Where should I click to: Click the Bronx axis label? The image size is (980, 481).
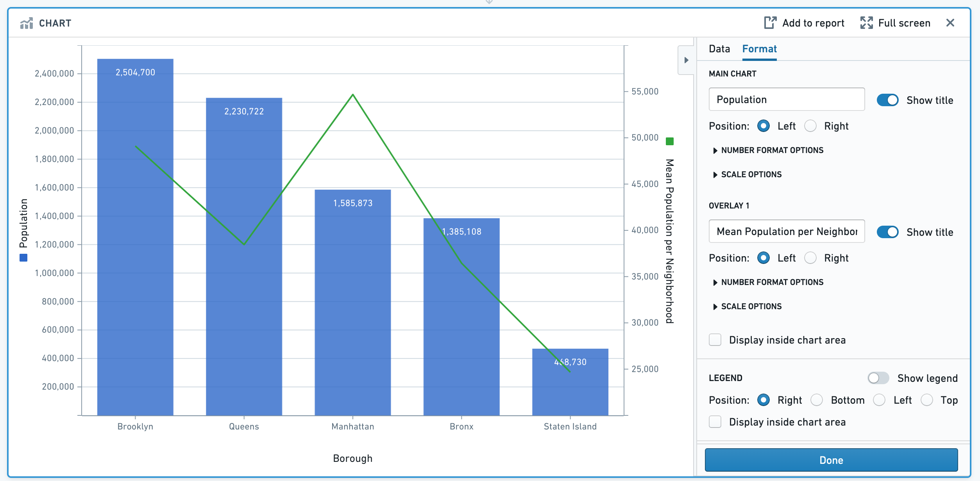tap(461, 426)
